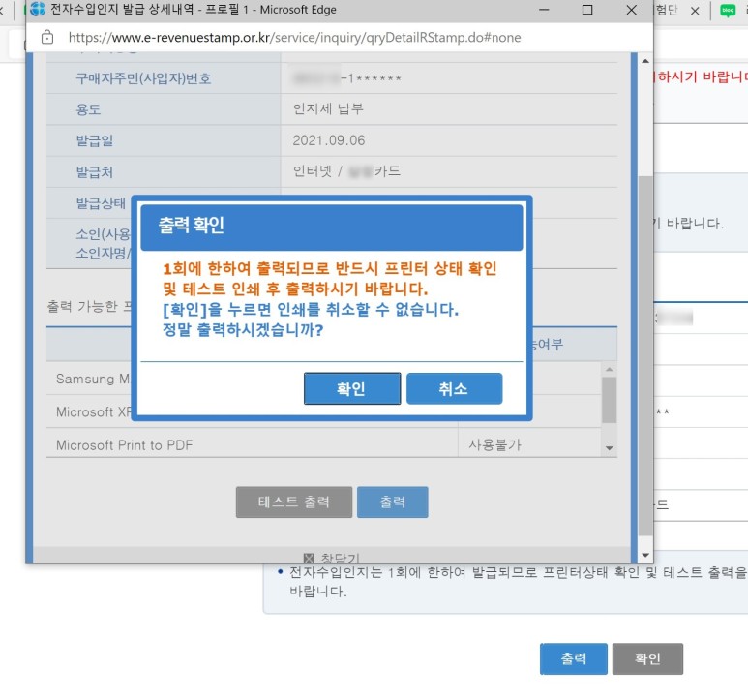Click the blue 출력 button on background page
The image size is (748, 700).
click(x=574, y=658)
